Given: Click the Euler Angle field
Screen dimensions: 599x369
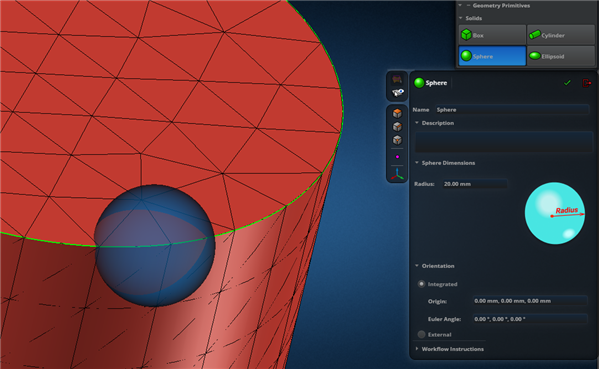Looking at the screenshot, I should tap(530, 319).
